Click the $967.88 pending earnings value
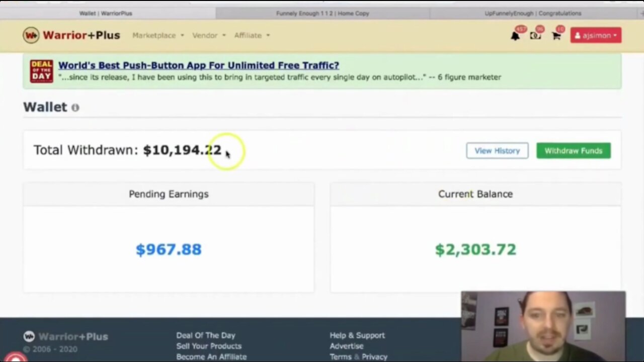This screenshot has width=644, height=362. tap(169, 249)
